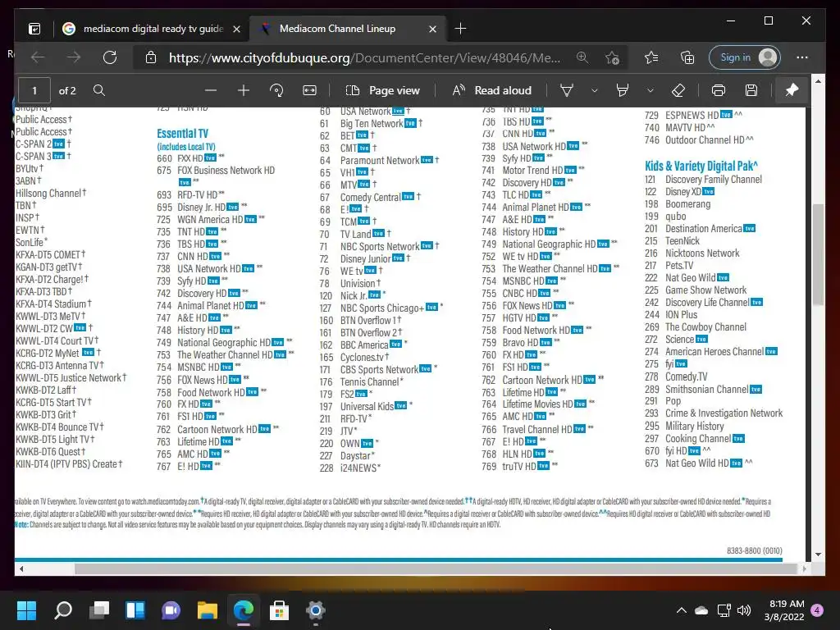Open the browser zoom indicator
The image size is (840, 630).
coord(582,57)
